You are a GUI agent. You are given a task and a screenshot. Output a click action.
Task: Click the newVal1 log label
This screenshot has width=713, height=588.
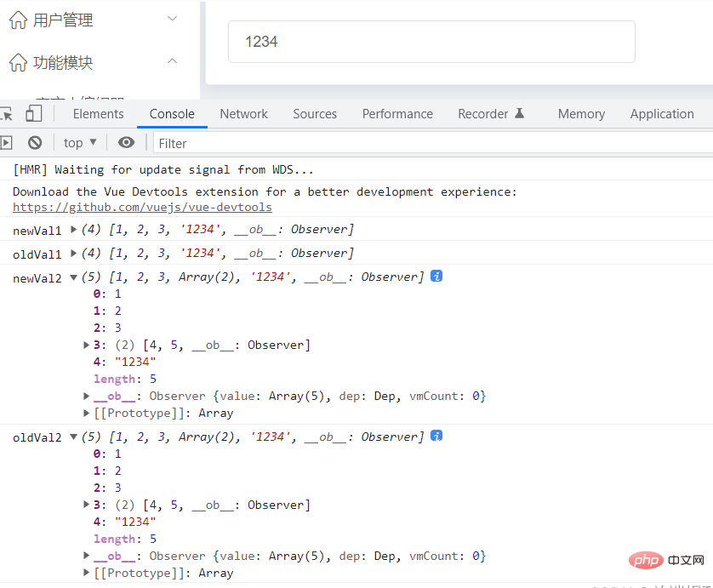tap(37, 231)
